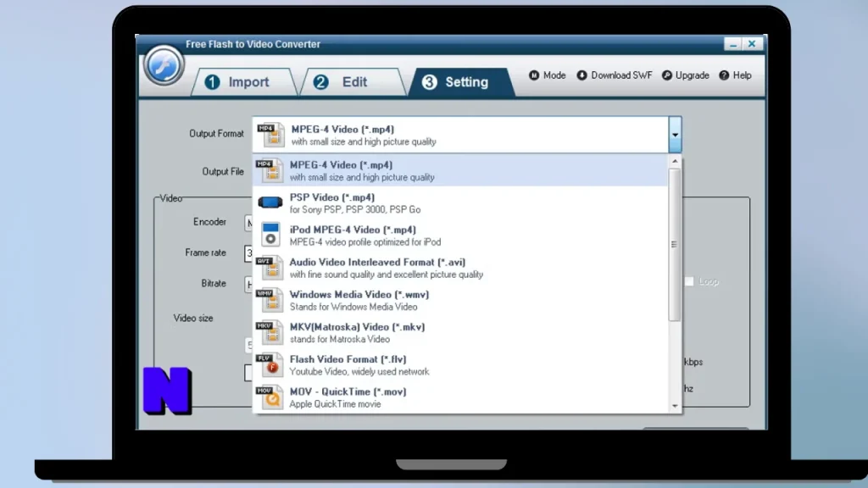Select Audio Video Interleaved Format (*.avi)

coord(460,268)
